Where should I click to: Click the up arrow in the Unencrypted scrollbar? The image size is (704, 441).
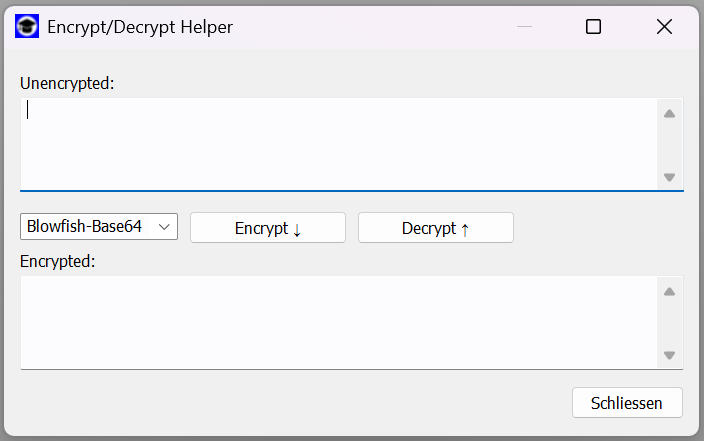tap(669, 114)
